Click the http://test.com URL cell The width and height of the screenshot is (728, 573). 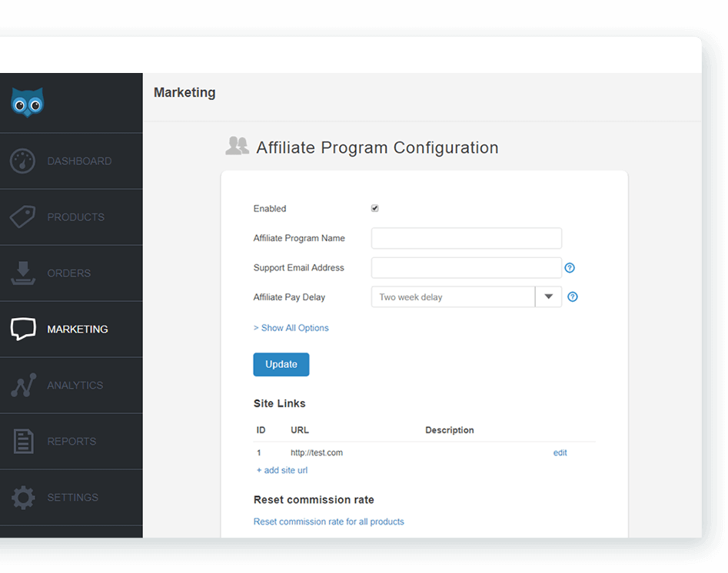pyautogui.click(x=317, y=453)
